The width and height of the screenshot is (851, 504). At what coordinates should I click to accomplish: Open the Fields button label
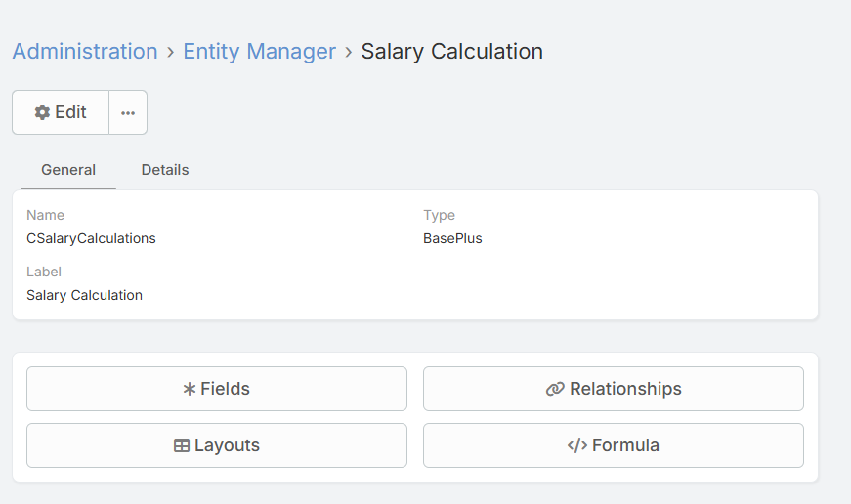(x=225, y=389)
